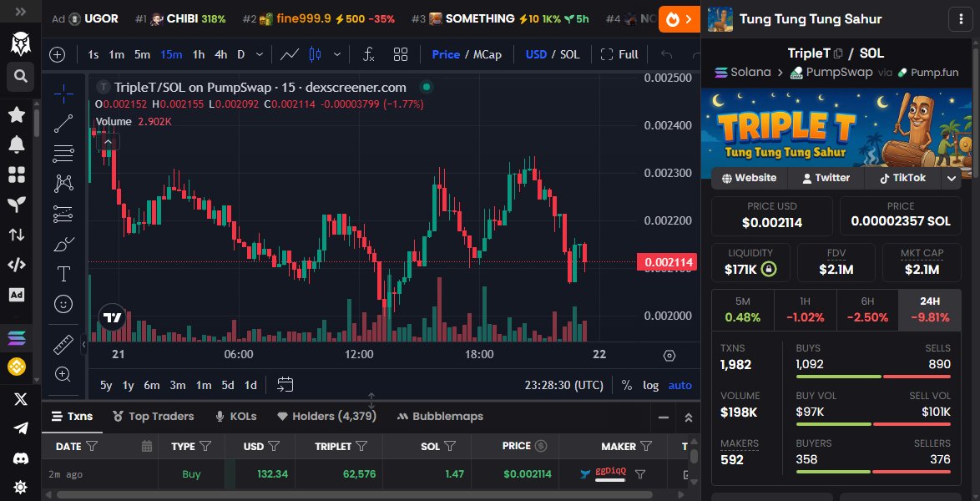Image resolution: width=980 pixels, height=501 pixels.
Task: Add symbol with plus circle button
Action: [58, 55]
